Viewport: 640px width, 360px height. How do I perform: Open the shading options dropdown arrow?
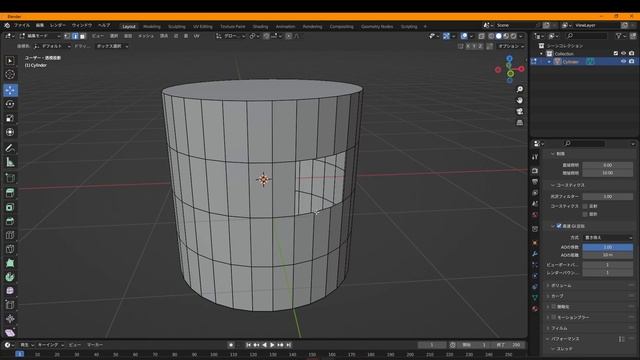click(x=521, y=36)
